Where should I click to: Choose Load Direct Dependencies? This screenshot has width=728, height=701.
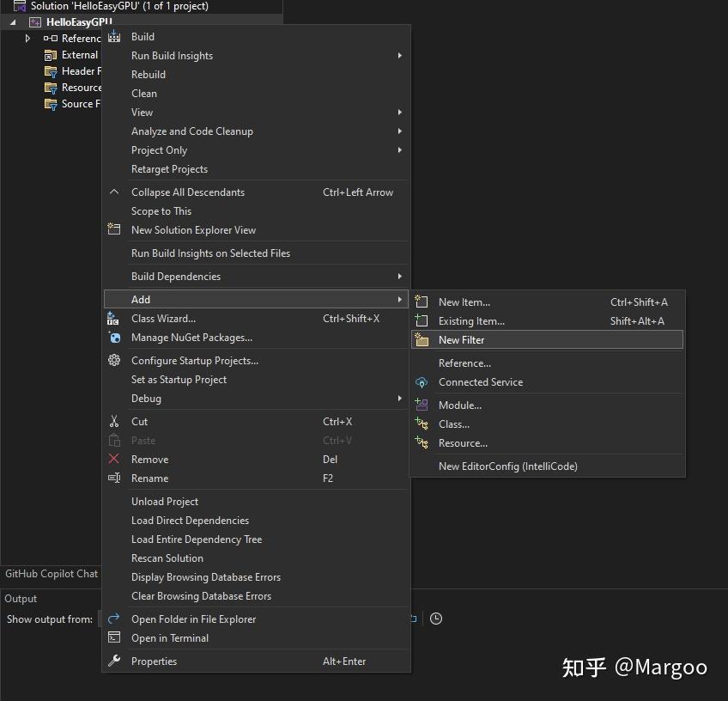tap(256, 521)
